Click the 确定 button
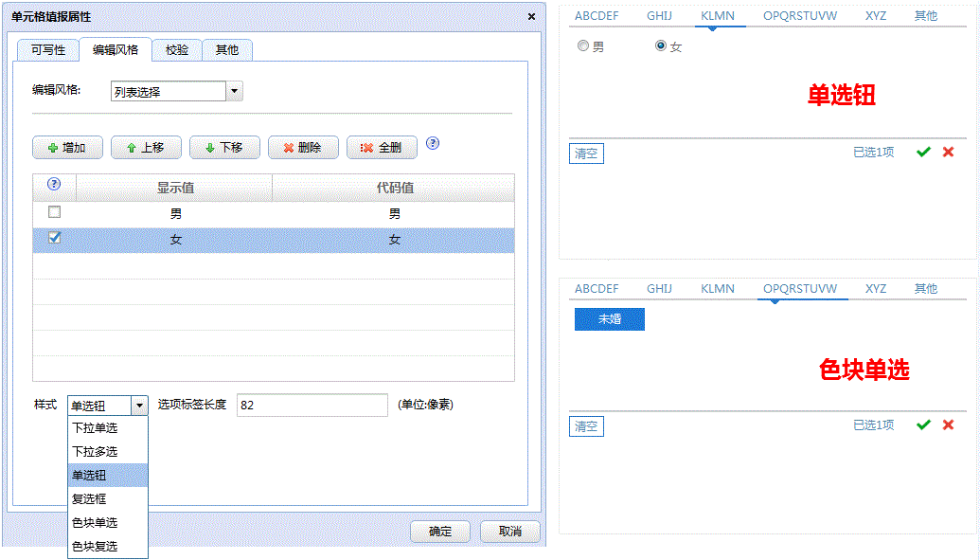 (440, 532)
